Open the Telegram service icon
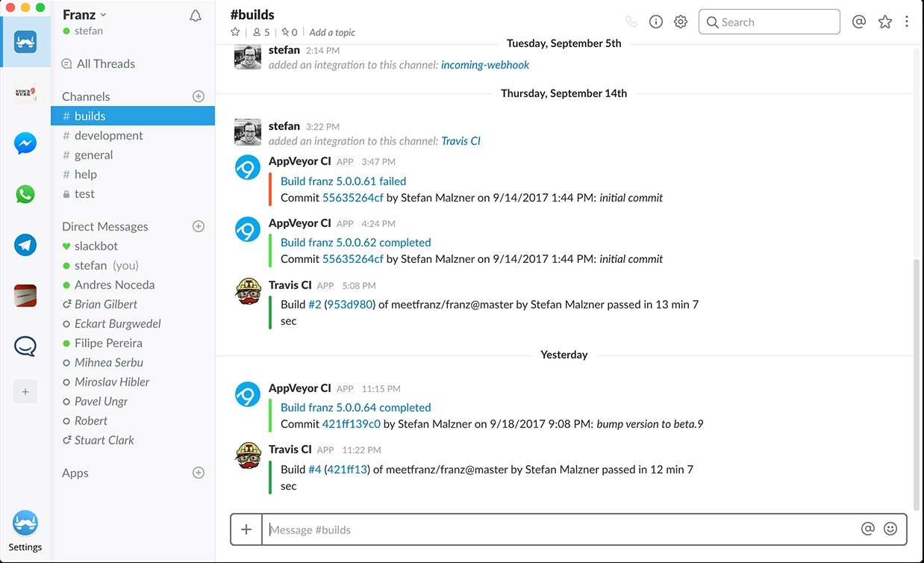The height and width of the screenshot is (563, 924). 25,245
